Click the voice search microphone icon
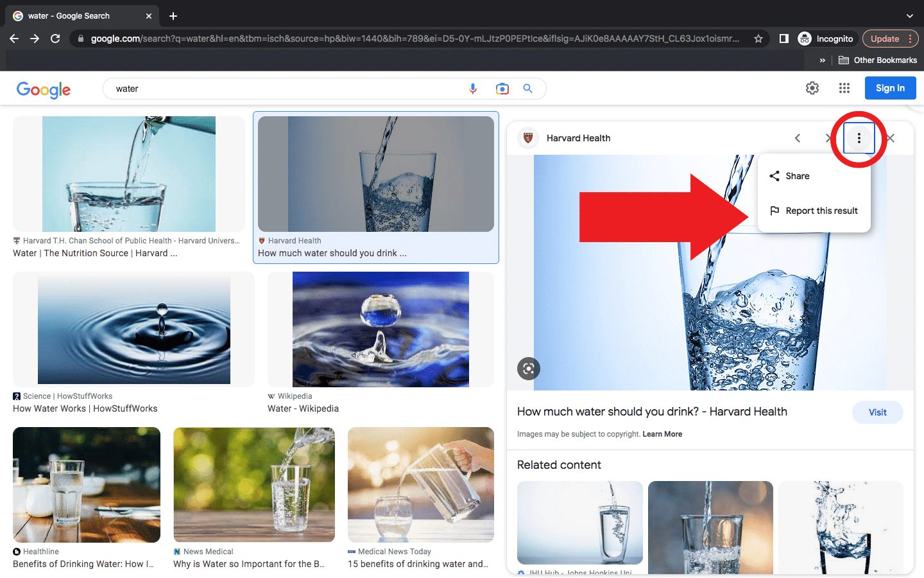Image resolution: width=924 pixels, height=578 pixels. tap(473, 89)
